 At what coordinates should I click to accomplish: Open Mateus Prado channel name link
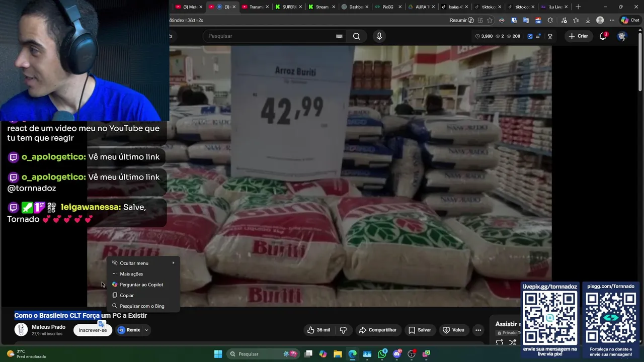coord(48,327)
